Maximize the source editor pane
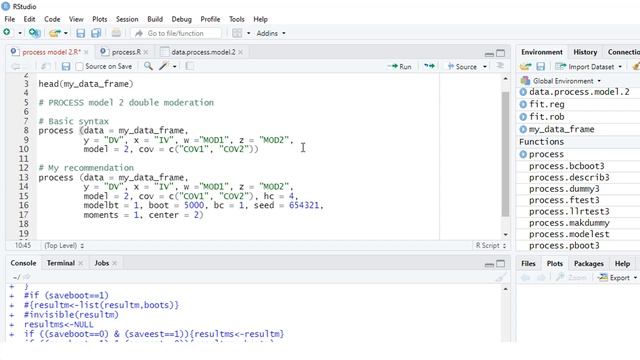Viewport: 640px width, 360px height. click(500, 53)
